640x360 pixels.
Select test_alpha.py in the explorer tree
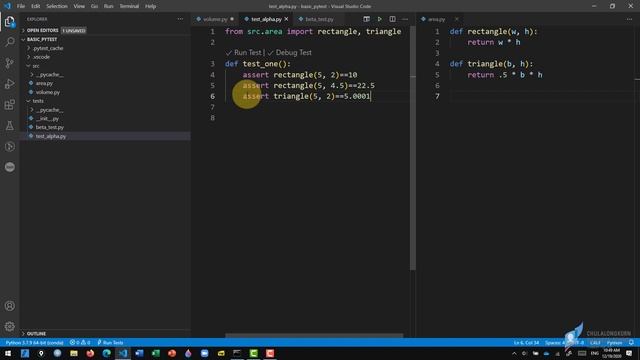(x=51, y=136)
